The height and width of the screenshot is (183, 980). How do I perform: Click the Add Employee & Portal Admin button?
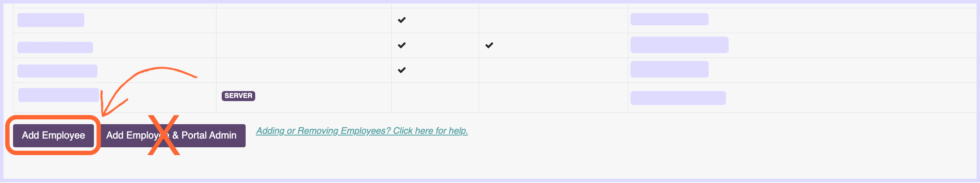click(171, 136)
